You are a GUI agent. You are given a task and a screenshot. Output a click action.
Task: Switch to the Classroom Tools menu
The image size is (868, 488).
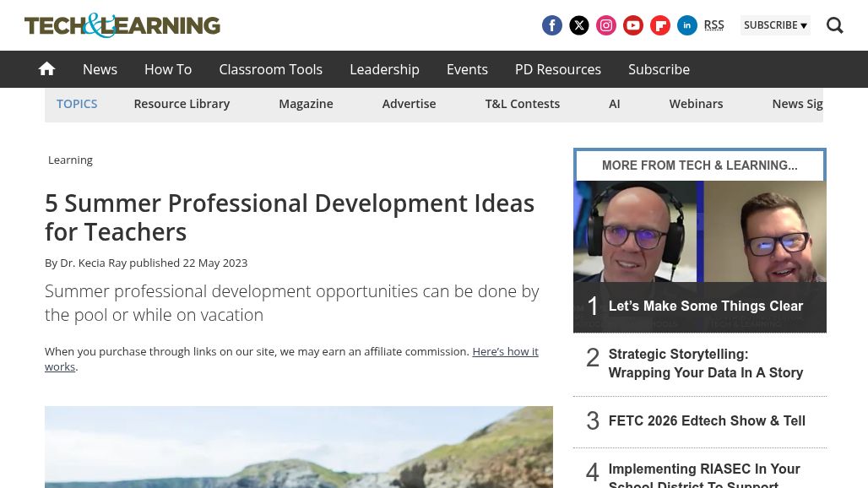270,69
